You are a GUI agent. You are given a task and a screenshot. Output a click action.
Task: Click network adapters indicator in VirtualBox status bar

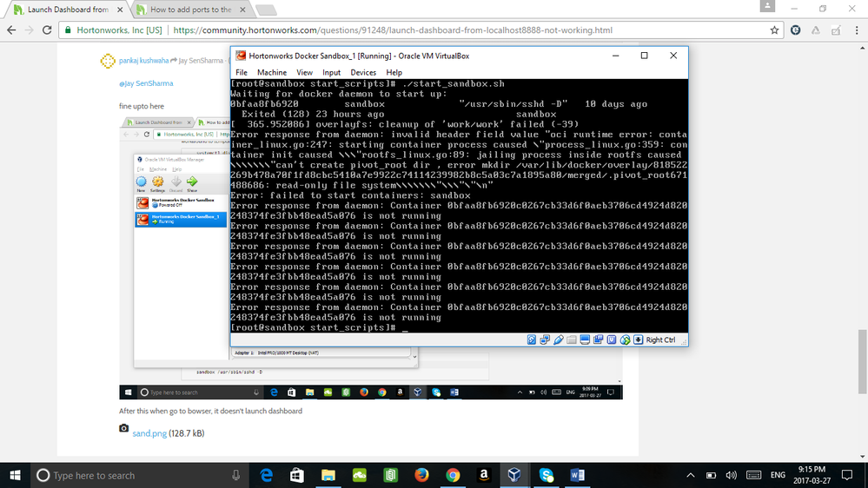coord(545,340)
